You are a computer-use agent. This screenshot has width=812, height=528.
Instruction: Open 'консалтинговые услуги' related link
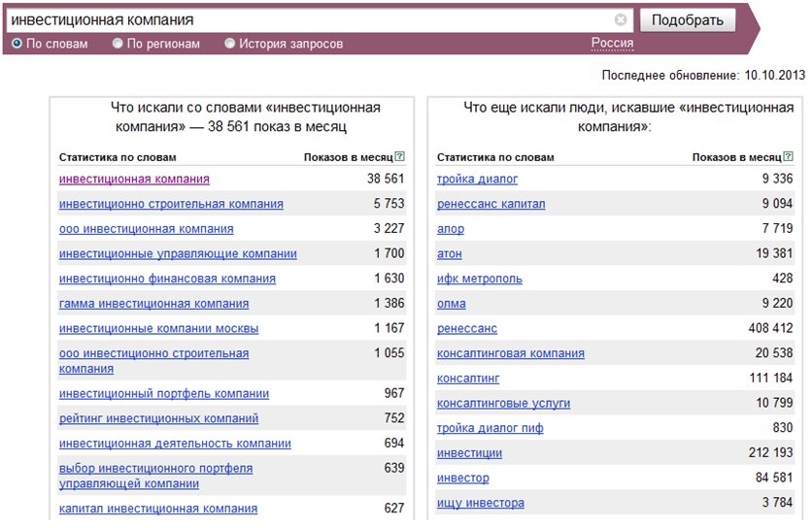[503, 403]
